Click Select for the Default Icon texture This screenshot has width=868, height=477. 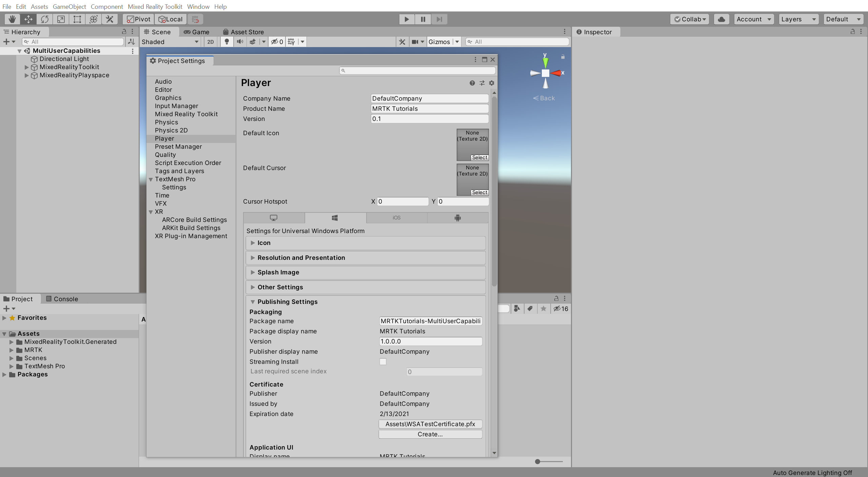click(x=479, y=157)
